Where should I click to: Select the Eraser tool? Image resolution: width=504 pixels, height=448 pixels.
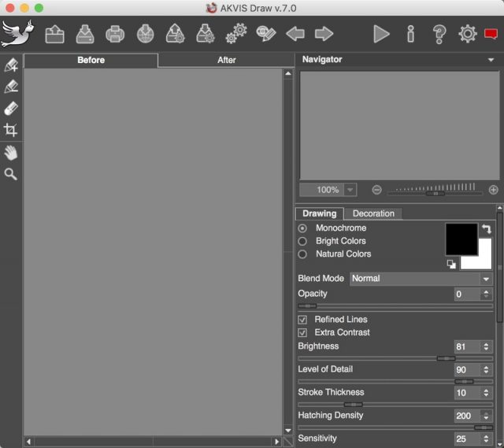click(x=11, y=109)
